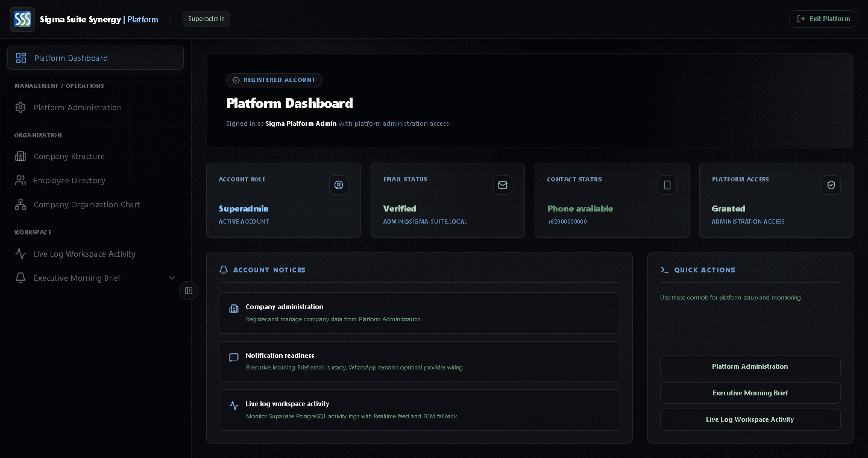Image resolution: width=868 pixels, height=458 pixels.
Task: Click the +62000000000 phone number
Action: tap(567, 221)
